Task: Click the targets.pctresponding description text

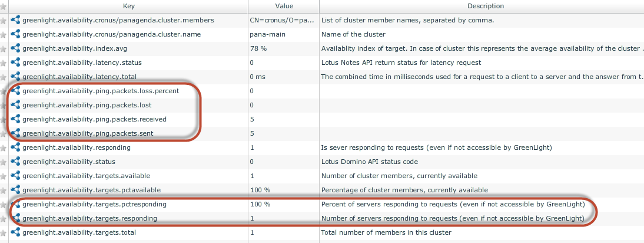Action: (x=452, y=204)
